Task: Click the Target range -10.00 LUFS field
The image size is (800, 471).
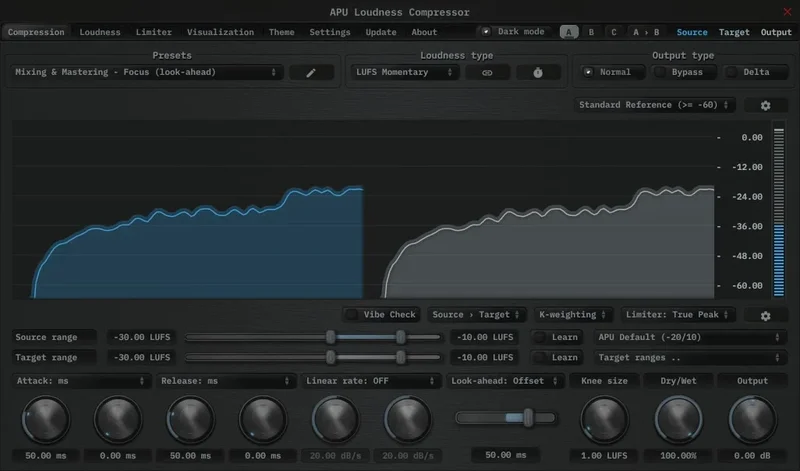Action: coord(485,357)
